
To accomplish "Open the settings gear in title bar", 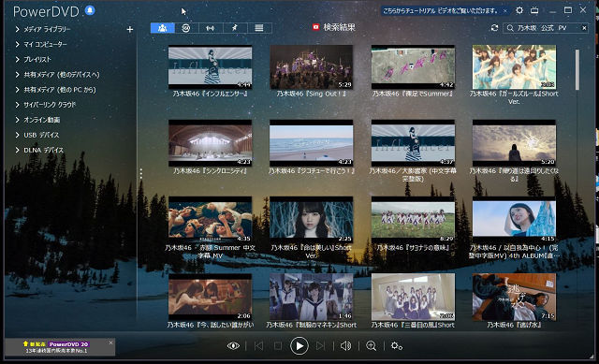I will click(519, 10).
